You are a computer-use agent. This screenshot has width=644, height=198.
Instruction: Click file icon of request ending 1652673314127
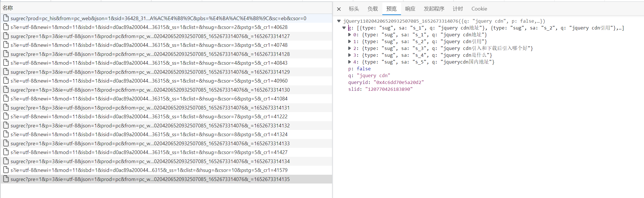point(6,36)
